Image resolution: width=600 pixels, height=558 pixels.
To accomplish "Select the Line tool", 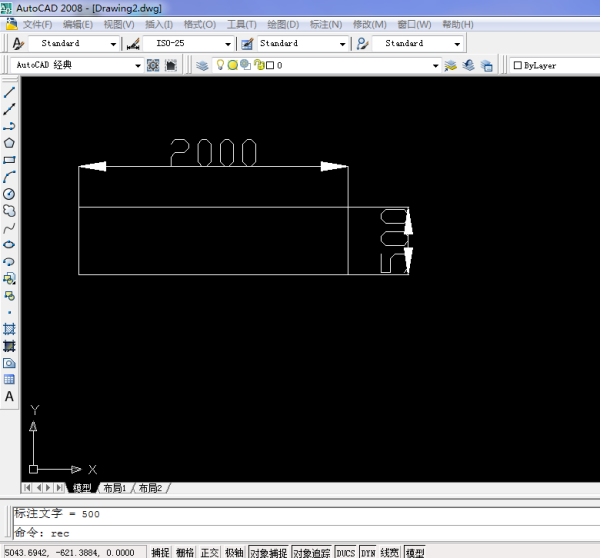I will 9,92.
